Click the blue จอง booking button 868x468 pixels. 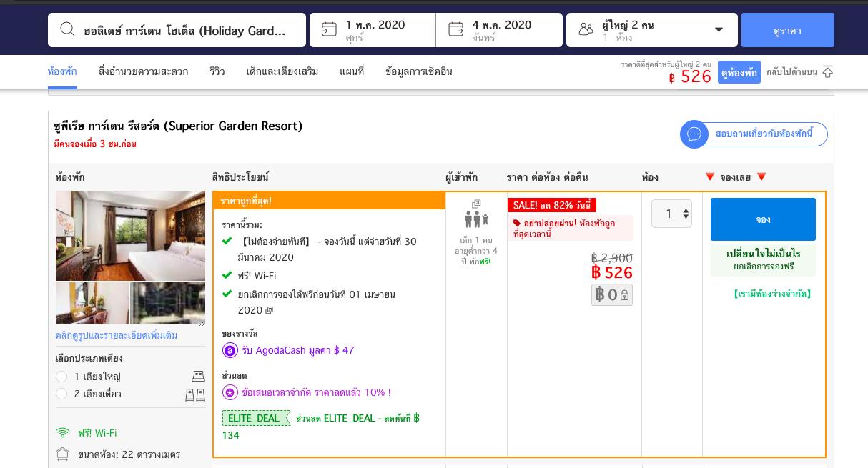click(x=762, y=219)
